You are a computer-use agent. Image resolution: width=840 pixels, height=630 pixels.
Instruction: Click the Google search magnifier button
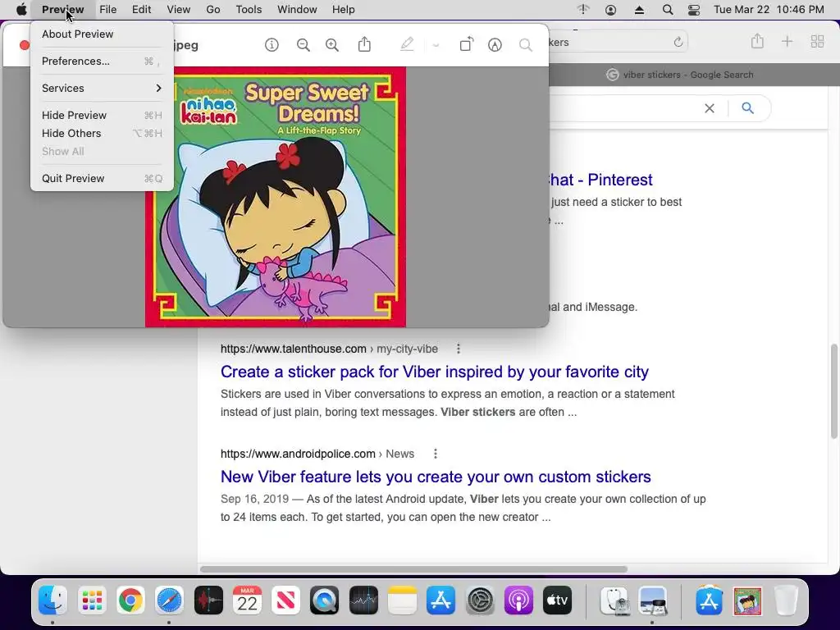748,108
